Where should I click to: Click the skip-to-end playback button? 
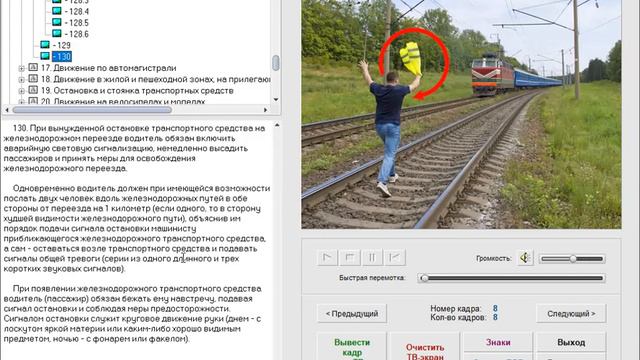coord(395,258)
